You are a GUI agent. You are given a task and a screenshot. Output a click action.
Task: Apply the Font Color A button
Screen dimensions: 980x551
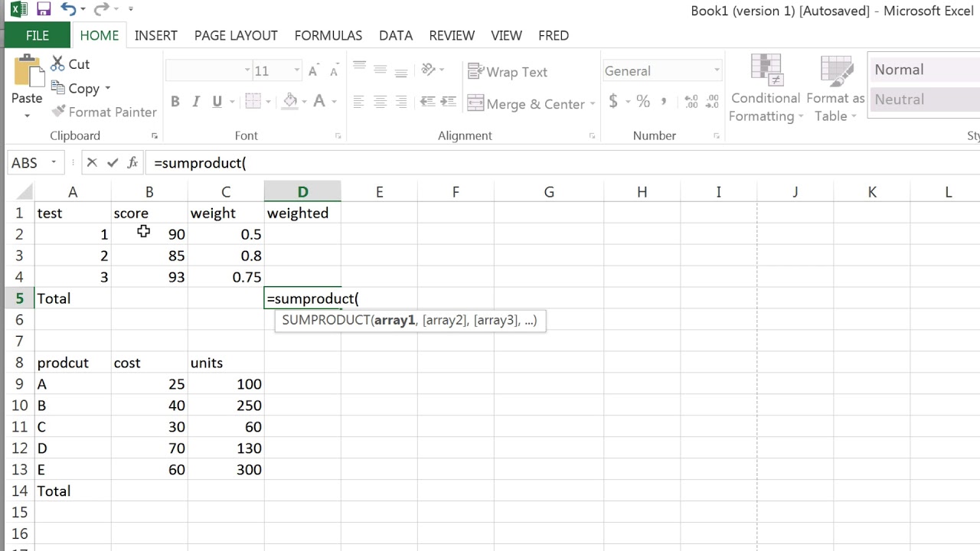[x=319, y=102]
